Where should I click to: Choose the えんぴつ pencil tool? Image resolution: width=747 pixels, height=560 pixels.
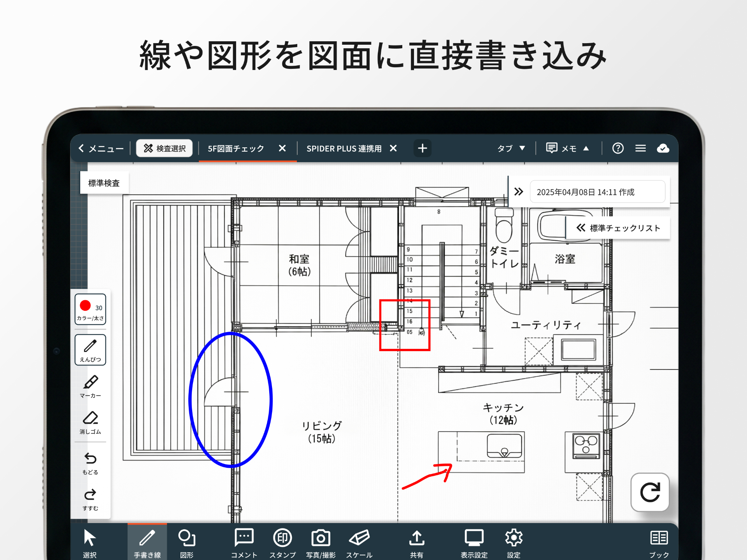(90, 350)
